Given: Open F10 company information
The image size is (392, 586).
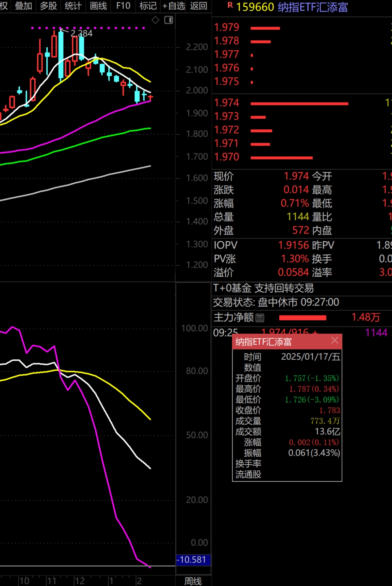Looking at the screenshot, I should tap(123, 6).
